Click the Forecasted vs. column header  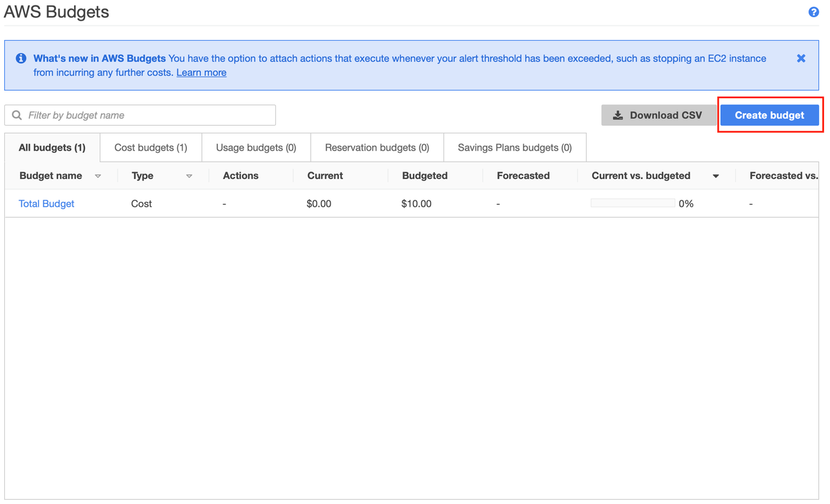(784, 176)
